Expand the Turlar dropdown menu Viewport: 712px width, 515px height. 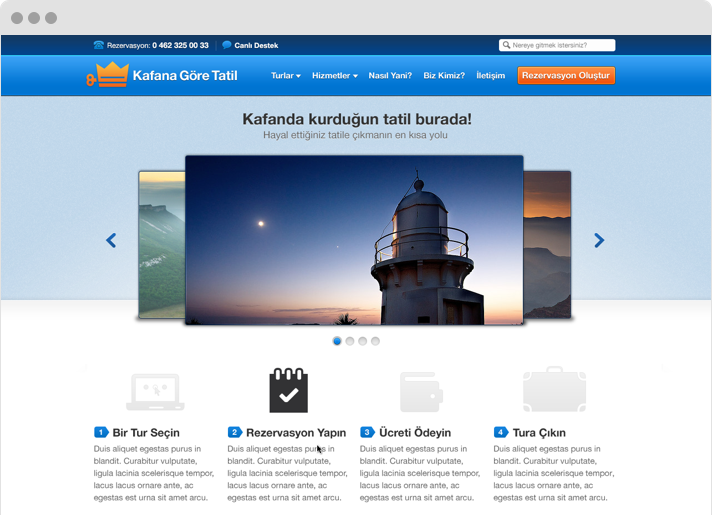(285, 76)
